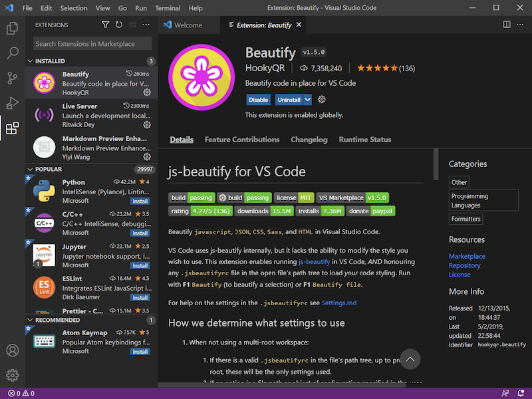Switch to the Feature Contributions tab
Viewport: 532px width, 399px height.
tap(241, 140)
